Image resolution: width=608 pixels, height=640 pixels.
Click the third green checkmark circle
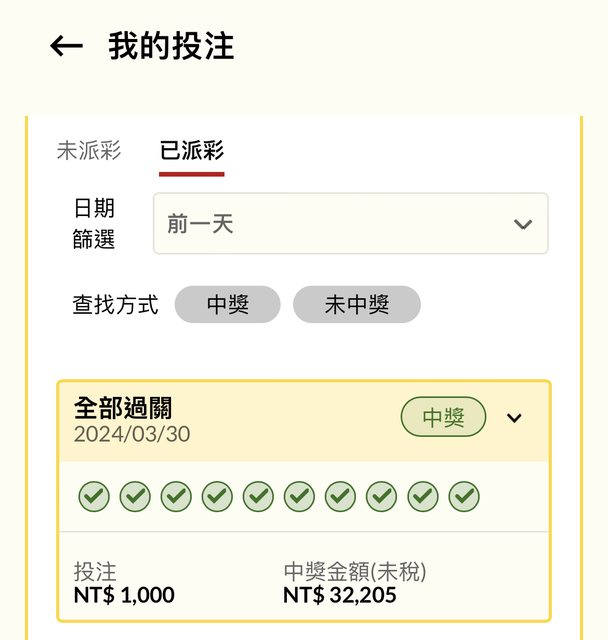[176, 496]
